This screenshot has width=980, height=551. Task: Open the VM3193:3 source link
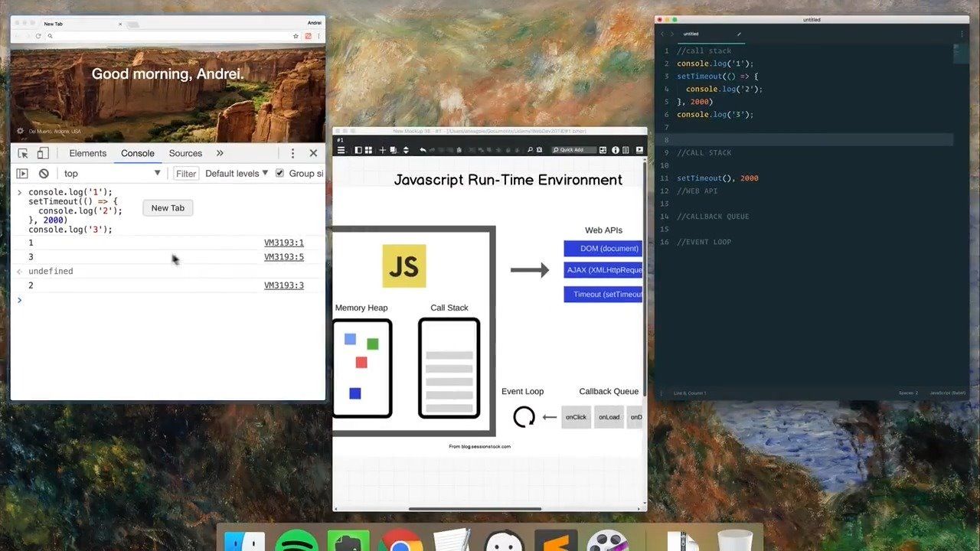(x=284, y=285)
